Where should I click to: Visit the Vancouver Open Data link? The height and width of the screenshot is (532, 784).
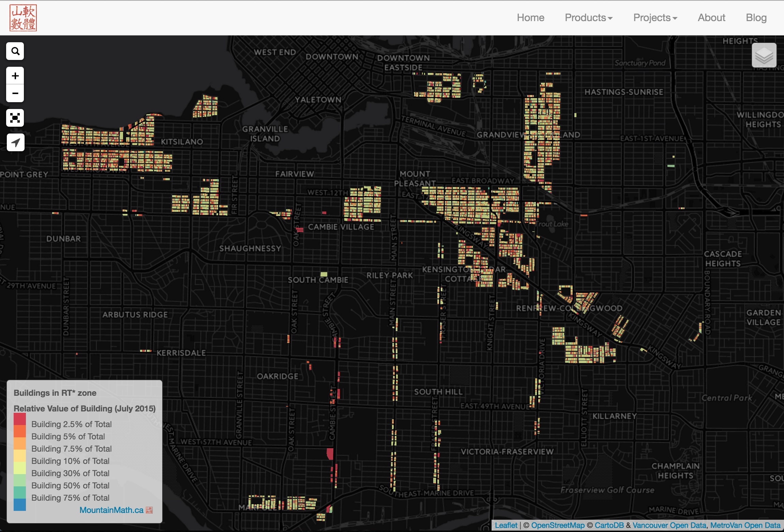point(669,525)
